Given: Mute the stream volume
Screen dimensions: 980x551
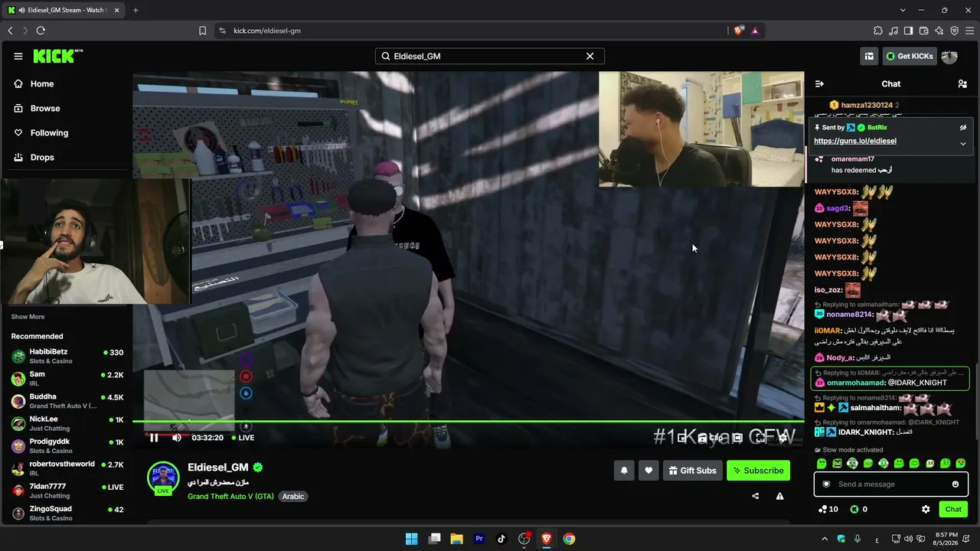Looking at the screenshot, I should [x=177, y=438].
